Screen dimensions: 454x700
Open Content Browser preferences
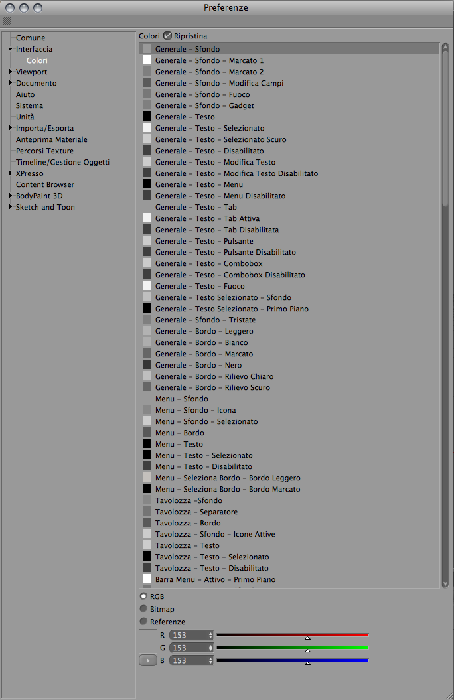45,184
